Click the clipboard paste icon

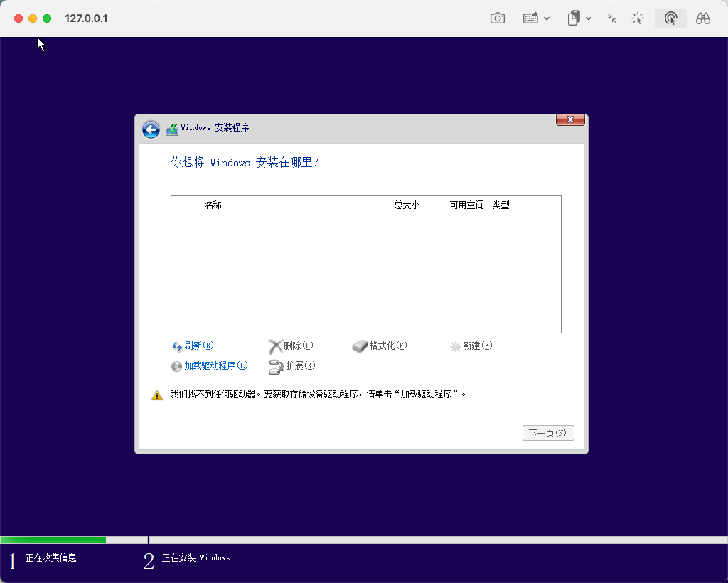[574, 18]
